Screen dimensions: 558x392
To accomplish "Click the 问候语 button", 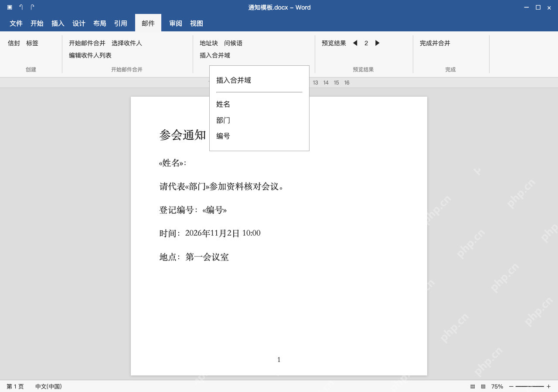I will point(233,43).
